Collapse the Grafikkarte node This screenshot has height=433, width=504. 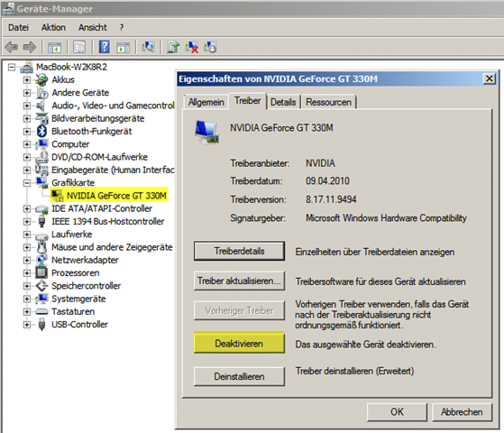(27, 183)
